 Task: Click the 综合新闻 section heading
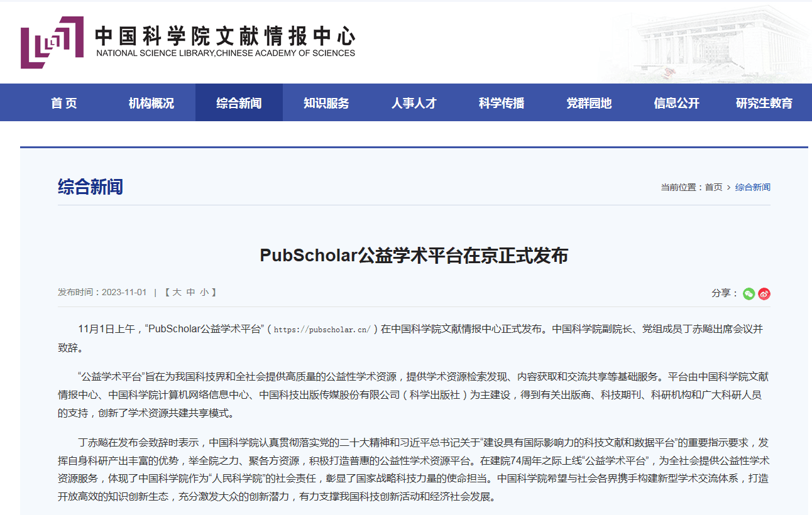[x=91, y=187]
